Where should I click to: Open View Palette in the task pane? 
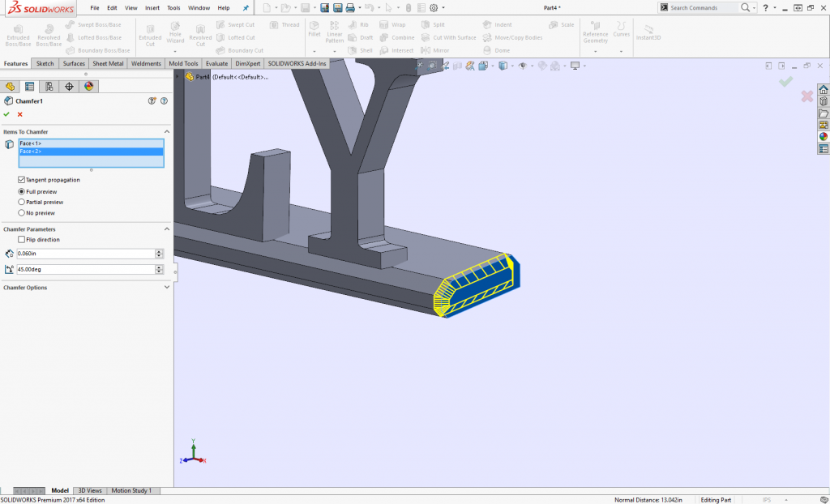point(824,125)
